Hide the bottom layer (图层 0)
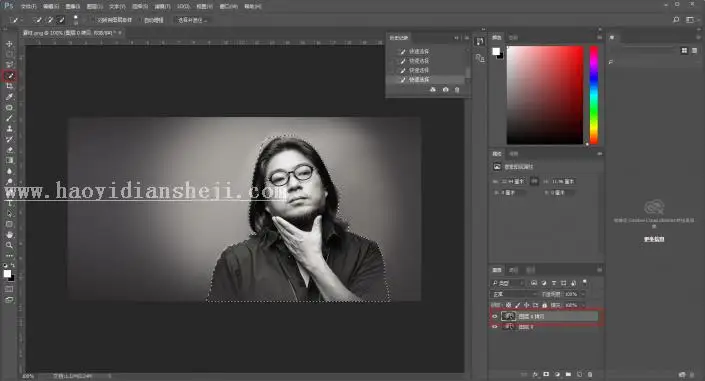Screen dimensions: 705x381 [495, 327]
